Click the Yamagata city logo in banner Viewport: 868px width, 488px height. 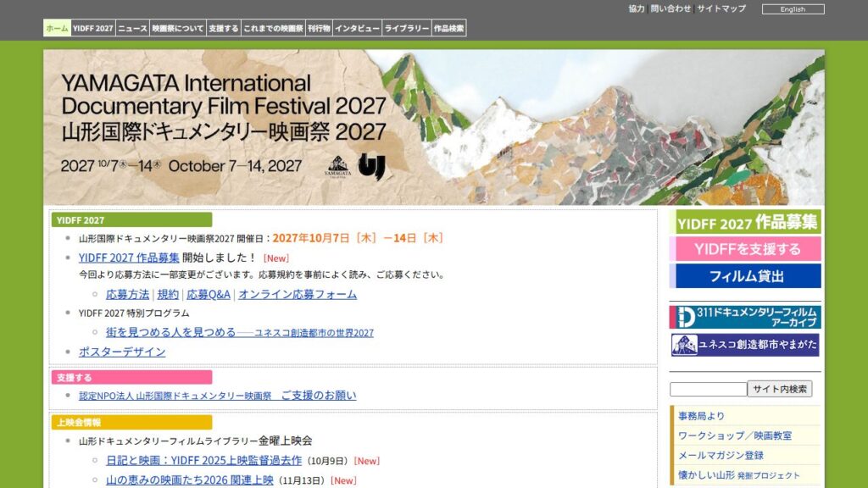tap(337, 167)
